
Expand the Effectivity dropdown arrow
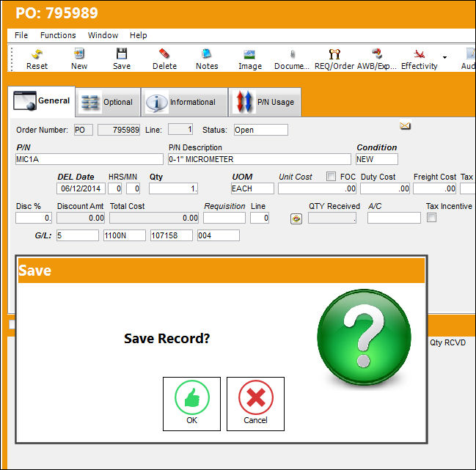pos(444,57)
